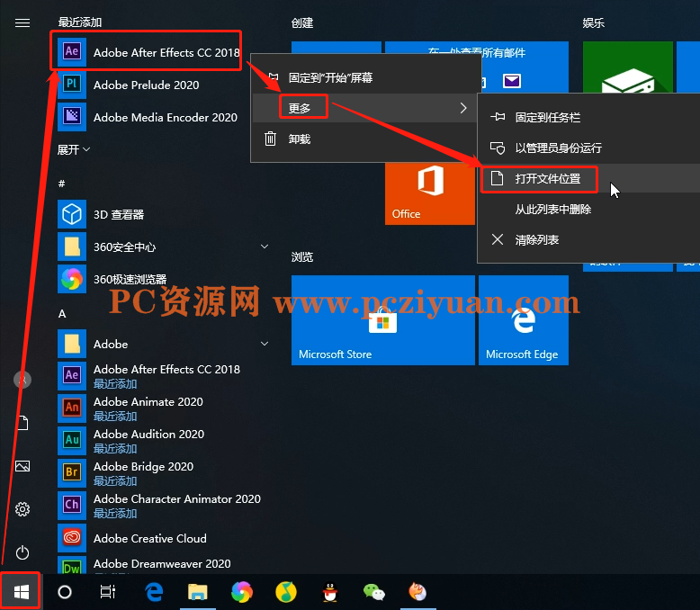The width and height of the screenshot is (700, 610).
Task: Click the Windows Start button
Action: [x=21, y=592]
